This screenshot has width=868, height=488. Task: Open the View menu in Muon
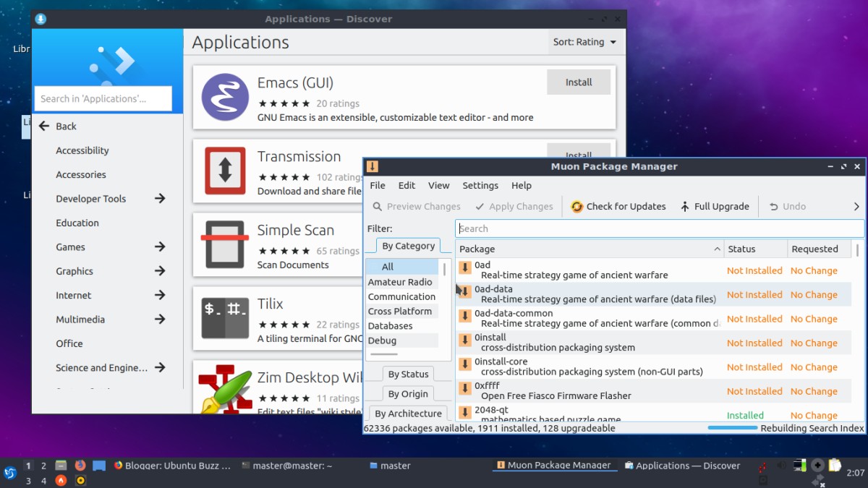[x=438, y=185]
